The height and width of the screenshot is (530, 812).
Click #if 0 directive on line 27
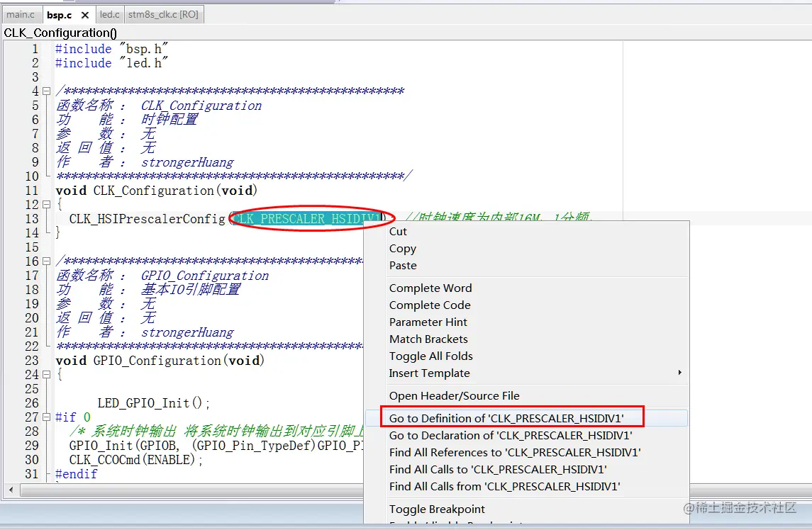point(73,417)
